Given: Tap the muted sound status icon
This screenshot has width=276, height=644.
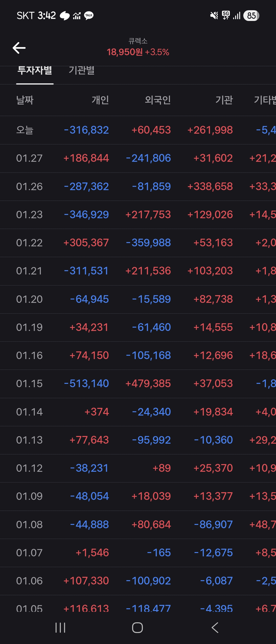Looking at the screenshot, I should pos(214,16).
